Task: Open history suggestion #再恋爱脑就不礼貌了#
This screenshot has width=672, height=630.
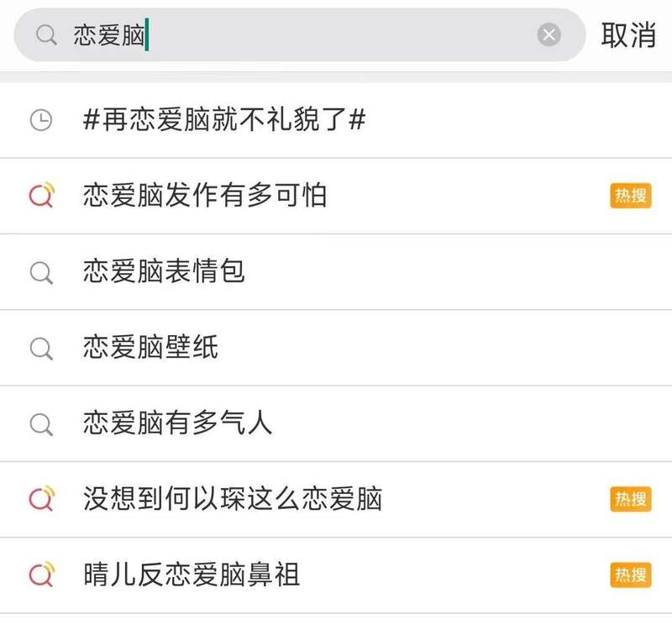Action: tap(225, 120)
